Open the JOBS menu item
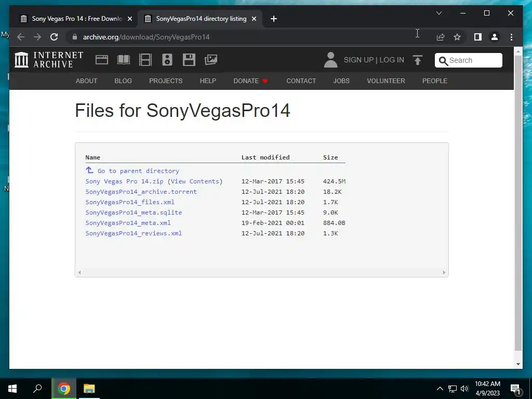 pos(341,81)
